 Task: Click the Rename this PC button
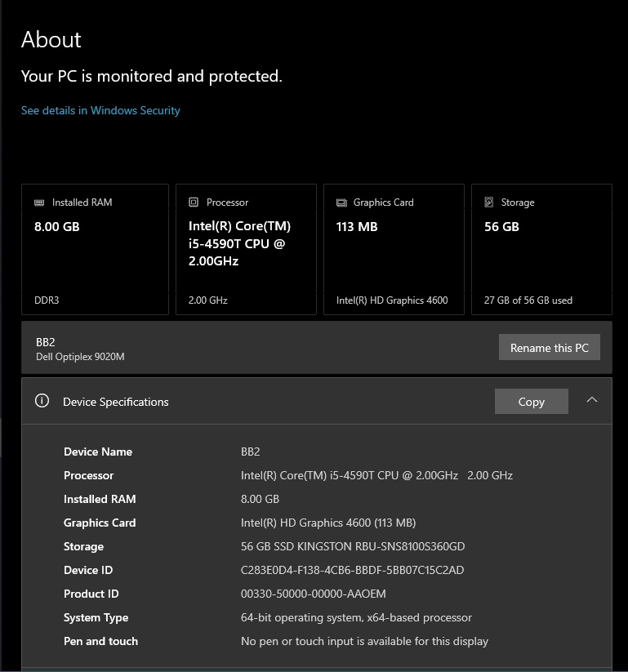coord(549,347)
